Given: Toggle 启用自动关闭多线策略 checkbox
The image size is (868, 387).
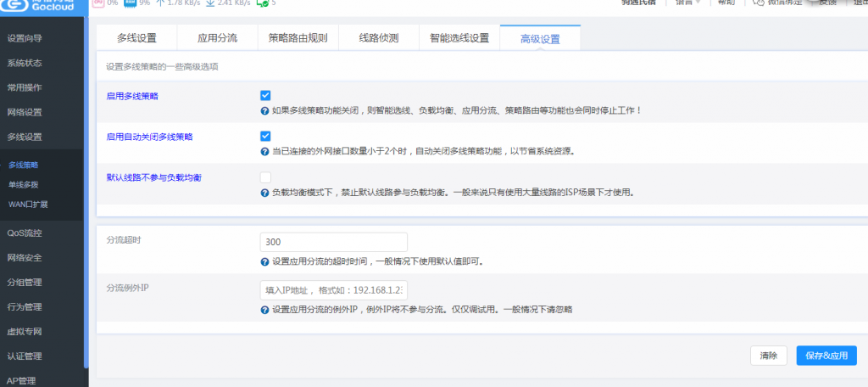Looking at the screenshot, I should pos(265,136).
